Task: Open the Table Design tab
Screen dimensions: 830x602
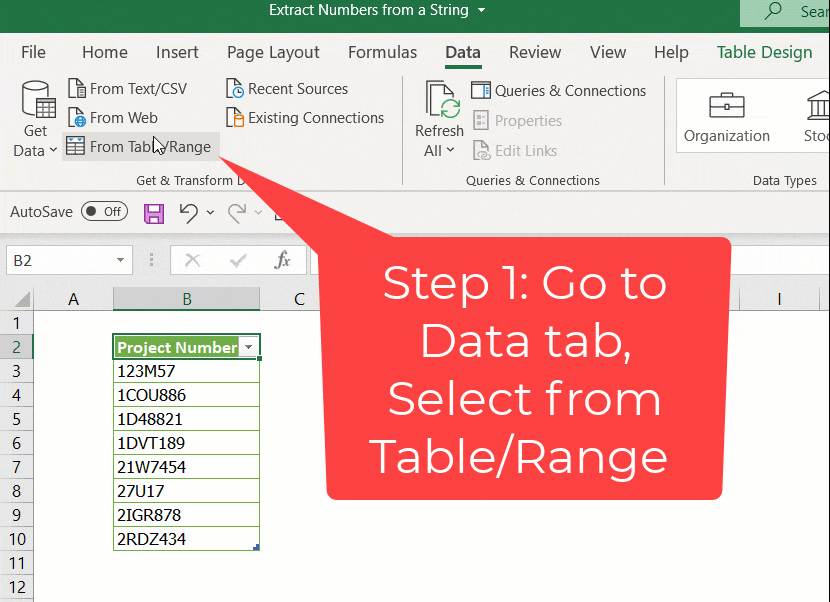Action: tap(764, 53)
